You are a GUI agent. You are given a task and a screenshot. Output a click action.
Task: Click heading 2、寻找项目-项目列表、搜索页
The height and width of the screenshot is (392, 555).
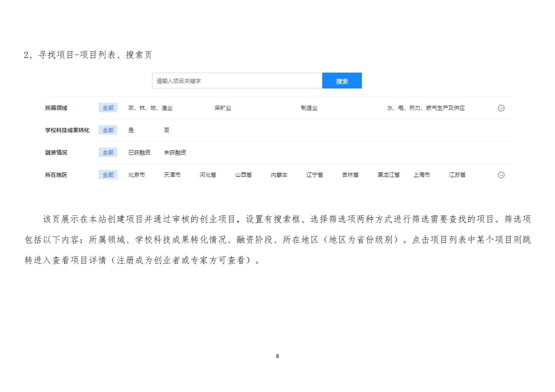[88, 55]
